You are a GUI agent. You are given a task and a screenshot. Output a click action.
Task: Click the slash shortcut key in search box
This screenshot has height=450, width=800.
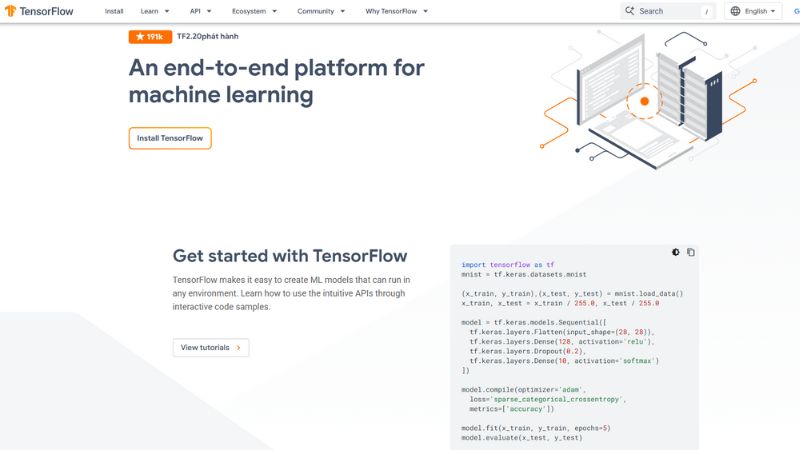707,11
